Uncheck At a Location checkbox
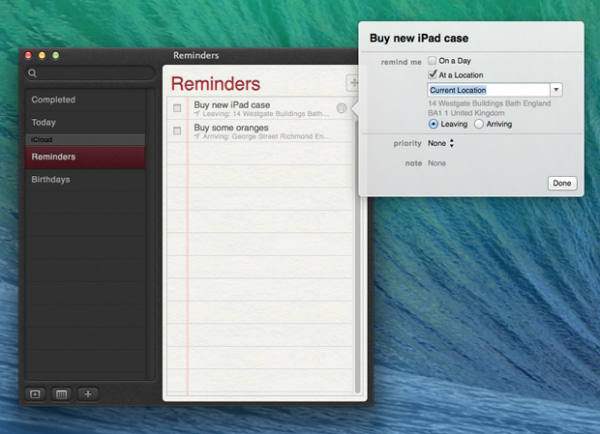The height and width of the screenshot is (434, 600). pyautogui.click(x=432, y=74)
